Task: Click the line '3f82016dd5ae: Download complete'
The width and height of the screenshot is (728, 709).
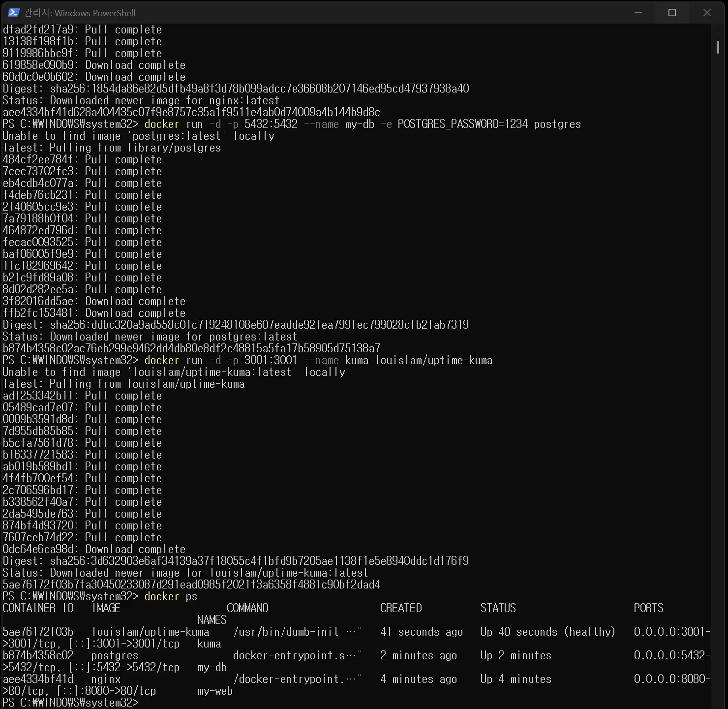Action: click(94, 301)
